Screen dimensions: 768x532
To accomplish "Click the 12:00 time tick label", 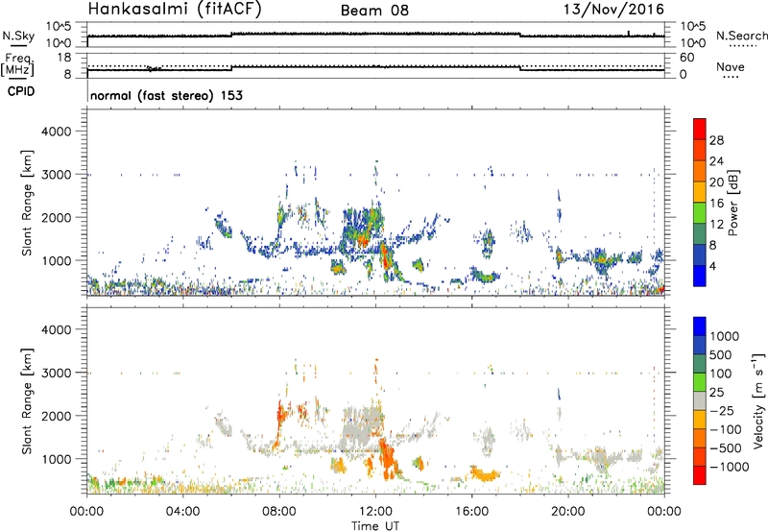I will click(x=375, y=512).
